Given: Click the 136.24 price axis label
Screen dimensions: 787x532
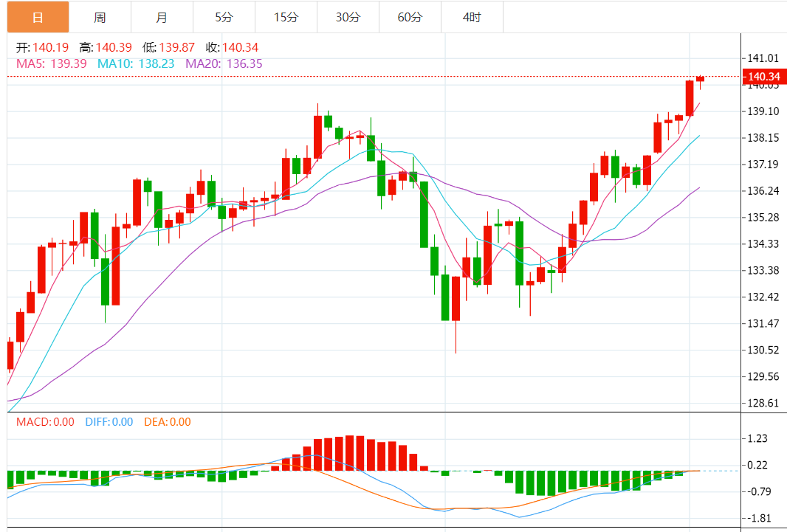Looking at the screenshot, I should tap(763, 191).
